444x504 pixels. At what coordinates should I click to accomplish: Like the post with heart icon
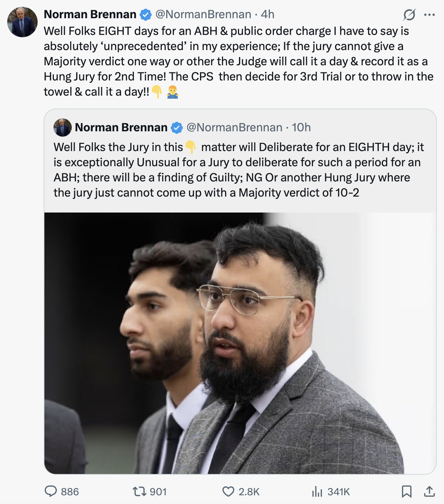(228, 491)
